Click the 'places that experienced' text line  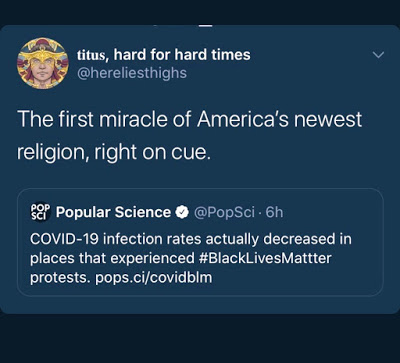pos(112,258)
